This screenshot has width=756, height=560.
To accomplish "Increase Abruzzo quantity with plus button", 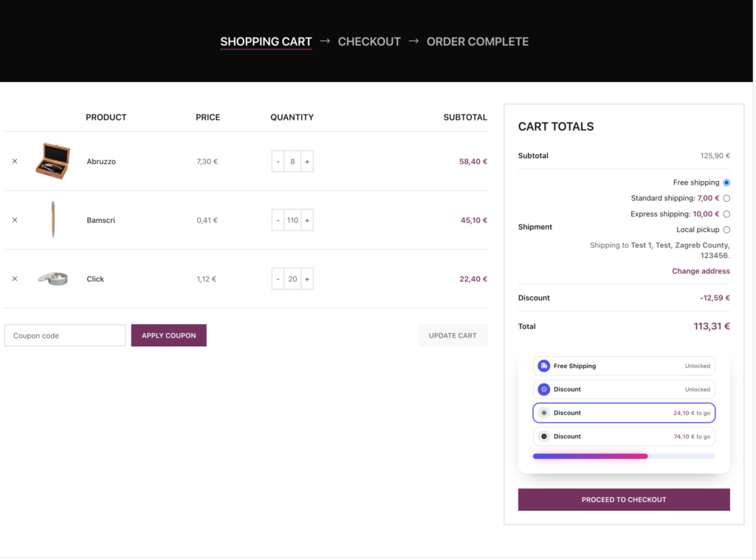I will tap(307, 162).
